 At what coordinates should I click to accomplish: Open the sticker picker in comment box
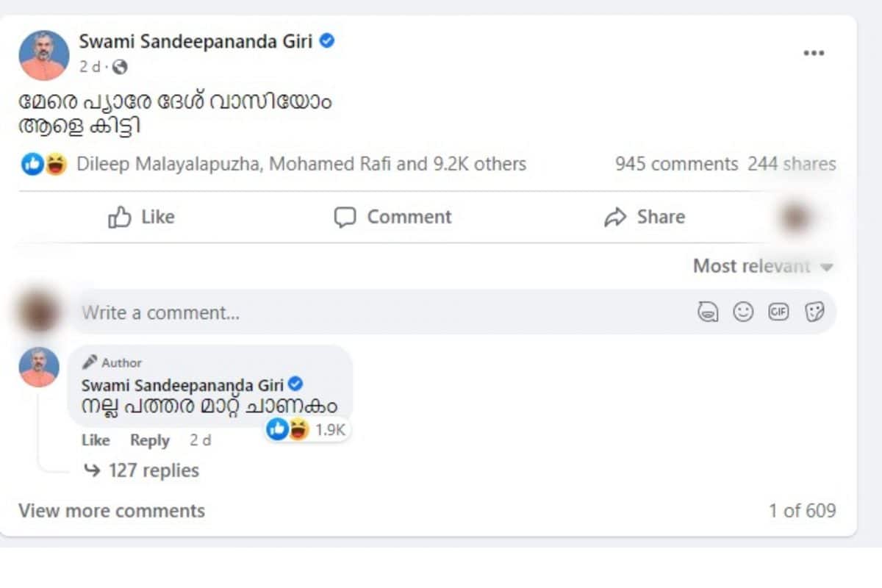click(814, 312)
